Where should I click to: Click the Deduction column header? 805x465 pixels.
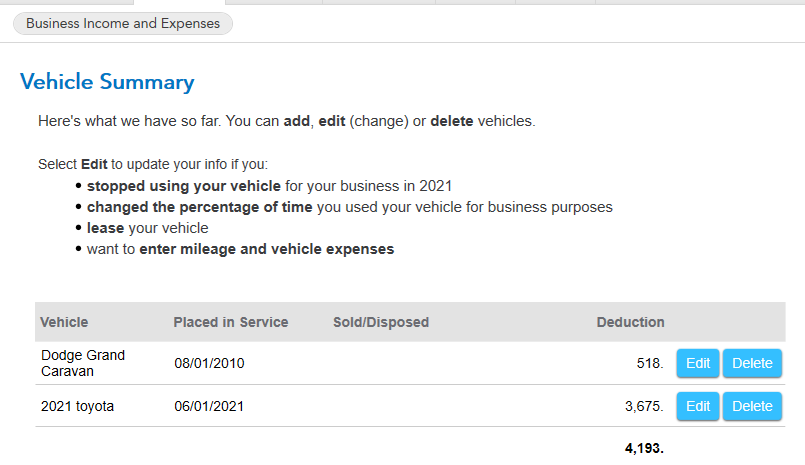pos(630,322)
